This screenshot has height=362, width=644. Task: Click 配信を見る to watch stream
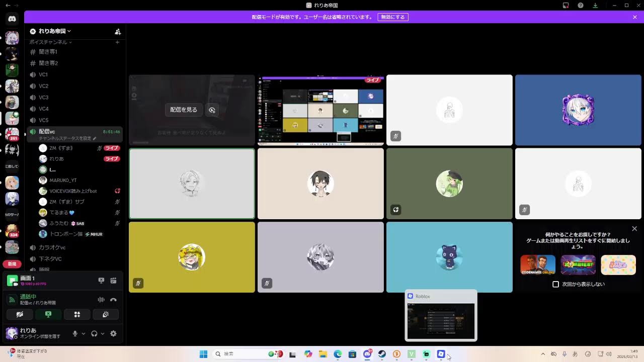pyautogui.click(x=184, y=110)
